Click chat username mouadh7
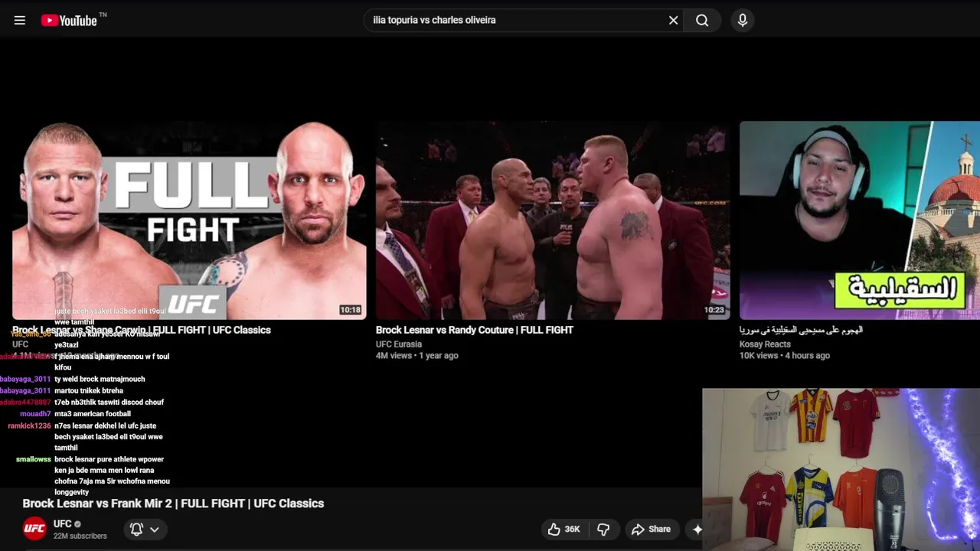 click(35, 414)
